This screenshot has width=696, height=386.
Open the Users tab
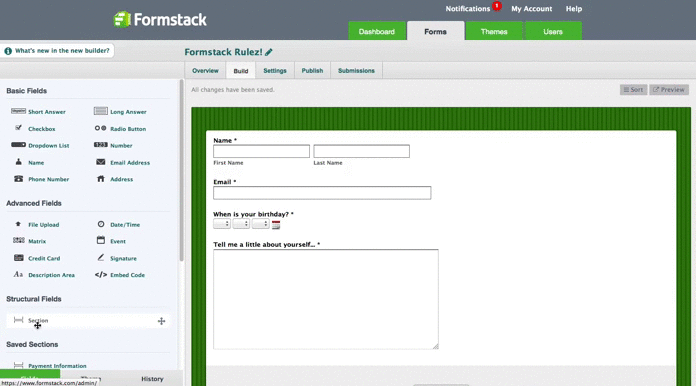point(553,31)
